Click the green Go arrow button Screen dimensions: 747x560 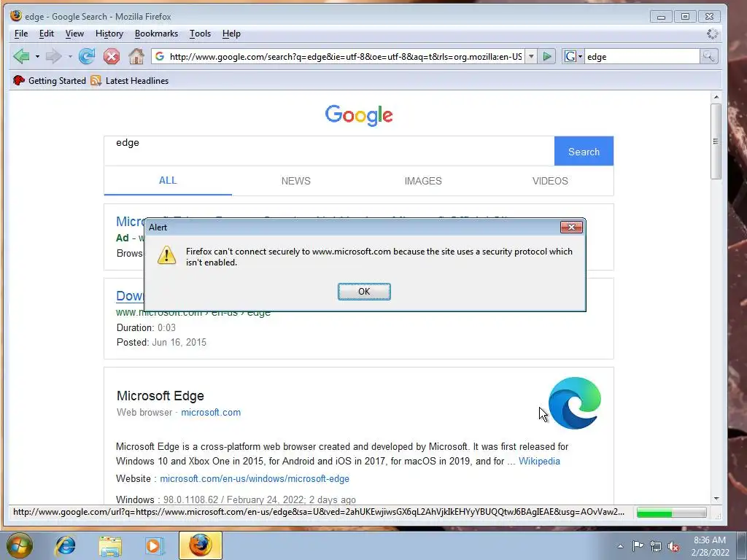[547, 57]
